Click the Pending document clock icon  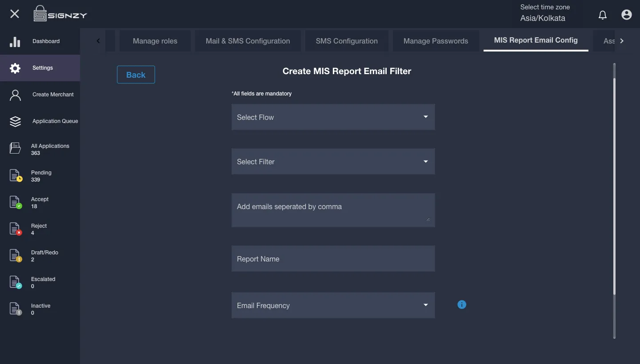click(x=16, y=175)
